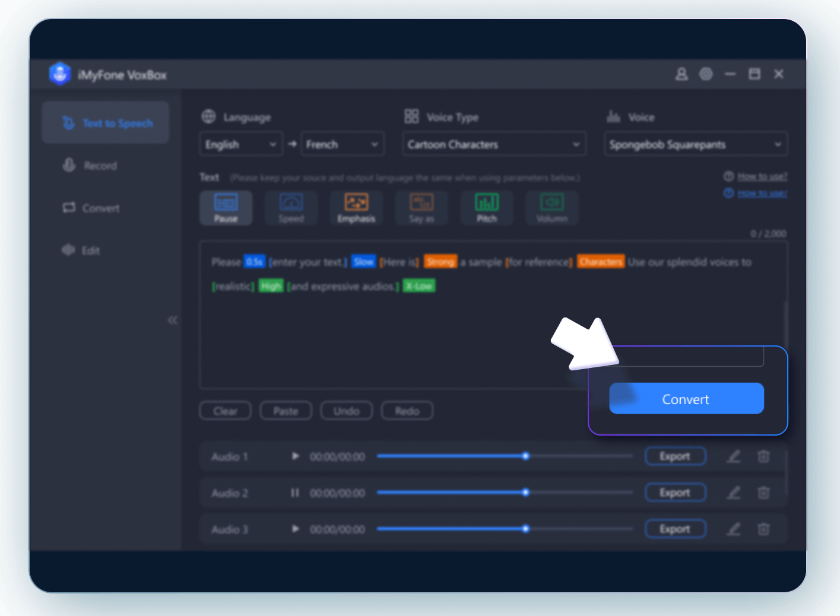This screenshot has height=616, width=840.
Task: Select the Emphasis tool icon
Action: (x=356, y=208)
